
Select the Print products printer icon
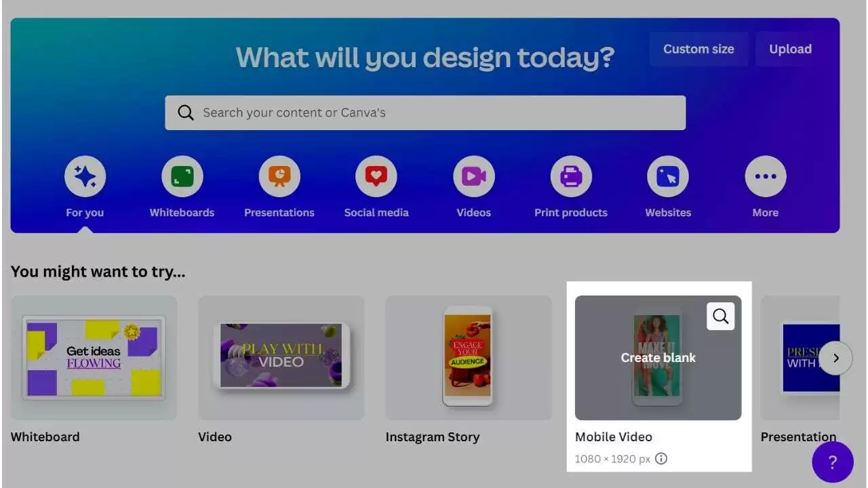(x=571, y=177)
